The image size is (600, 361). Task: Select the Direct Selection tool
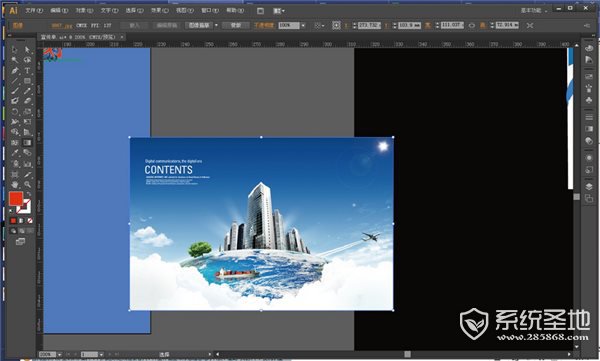[x=27, y=49]
